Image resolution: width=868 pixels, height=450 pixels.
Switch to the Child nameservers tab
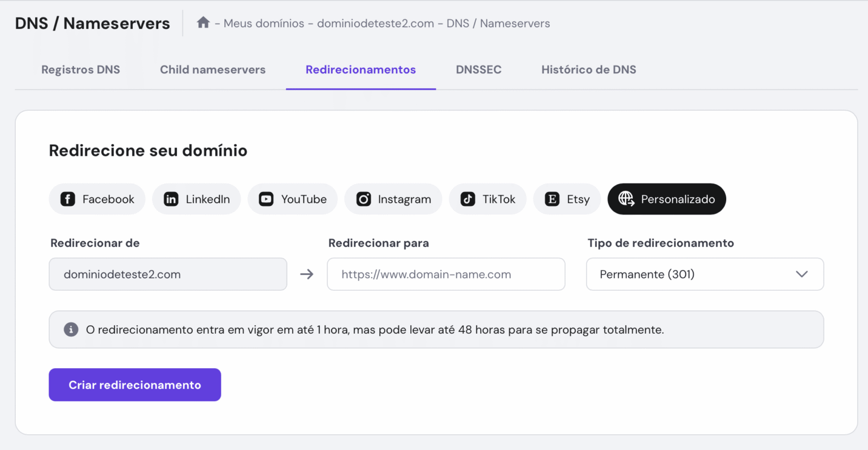[x=212, y=69]
